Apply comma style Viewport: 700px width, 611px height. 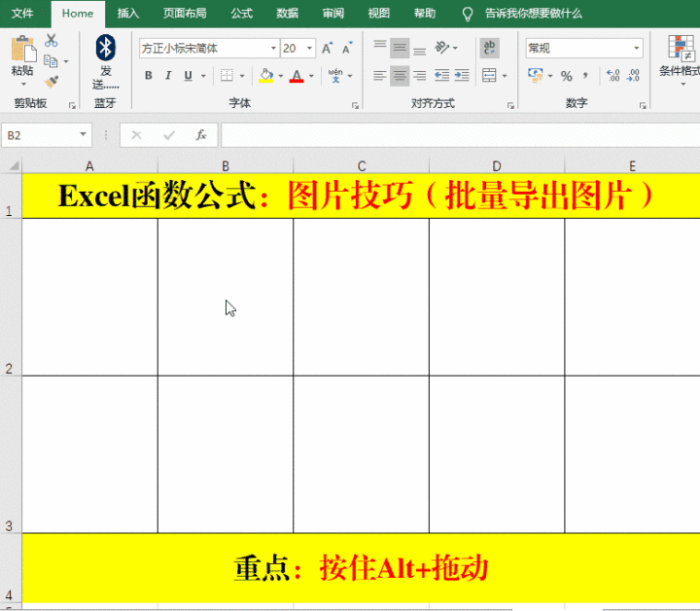click(585, 76)
